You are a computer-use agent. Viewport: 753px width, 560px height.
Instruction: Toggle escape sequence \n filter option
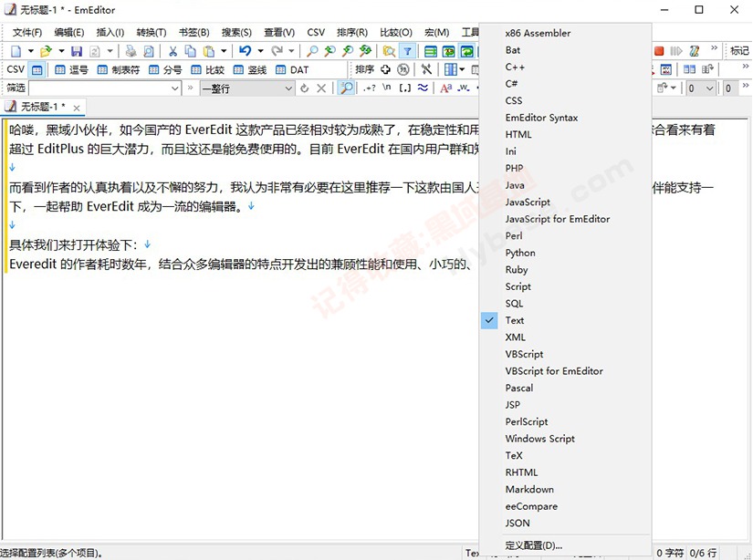(x=387, y=88)
